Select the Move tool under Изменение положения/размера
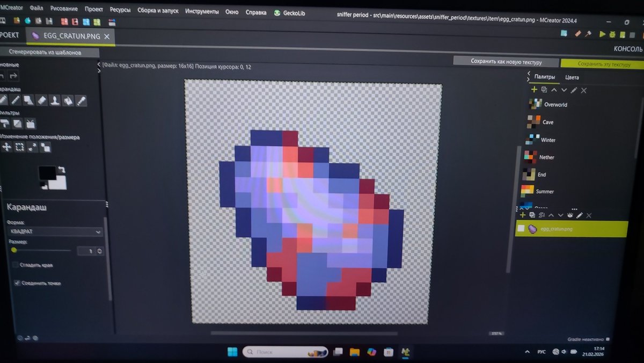Screen dimensions: 644x363 (x=7, y=147)
